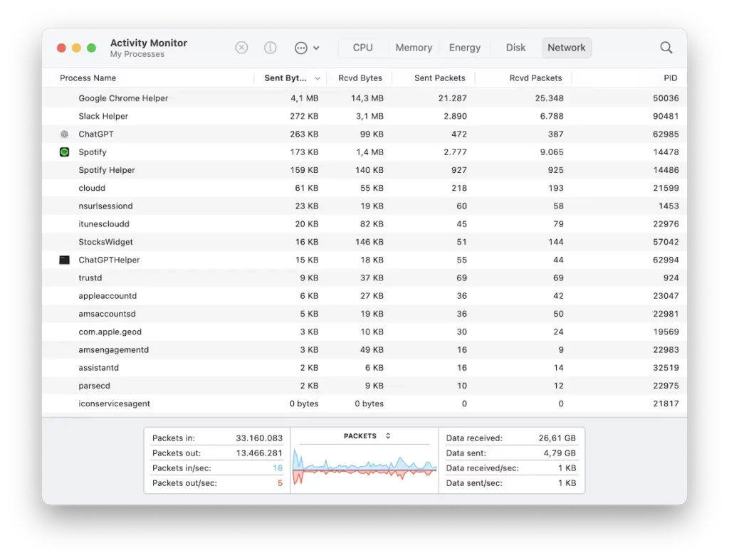The image size is (729, 560).
Task: Select the cloudd process
Action: (x=92, y=188)
